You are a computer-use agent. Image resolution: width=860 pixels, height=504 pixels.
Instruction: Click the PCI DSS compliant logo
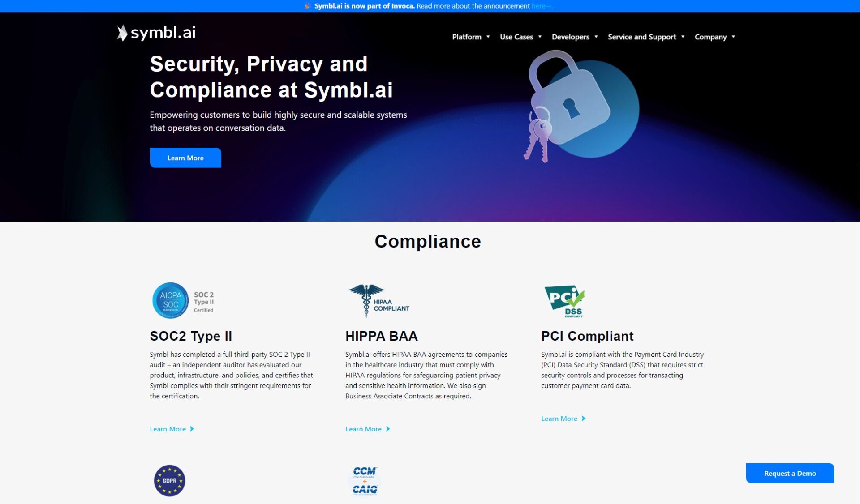(564, 301)
